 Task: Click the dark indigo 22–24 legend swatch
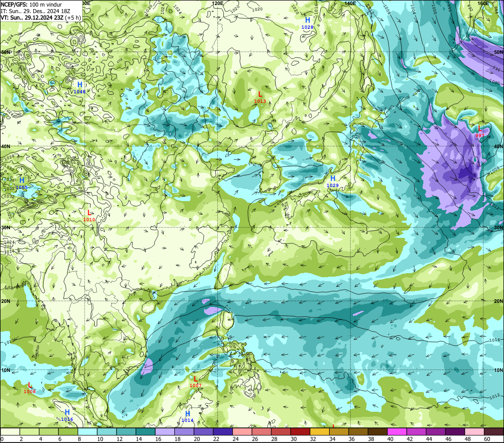click(x=223, y=431)
